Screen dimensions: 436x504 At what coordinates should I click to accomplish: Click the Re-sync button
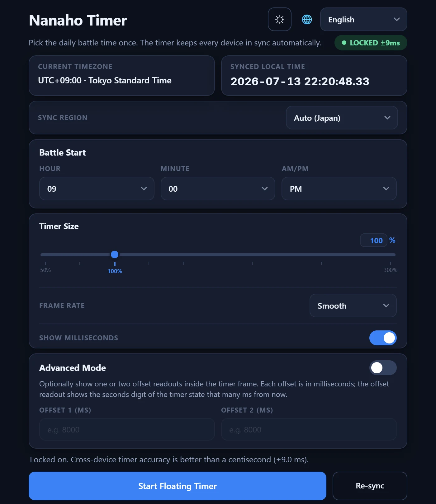(370, 486)
